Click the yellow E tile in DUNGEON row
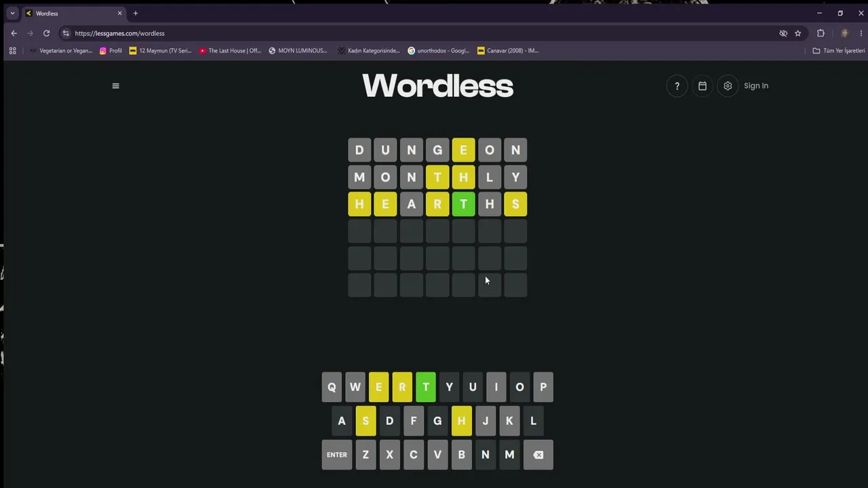This screenshot has width=868, height=488. 463,150
